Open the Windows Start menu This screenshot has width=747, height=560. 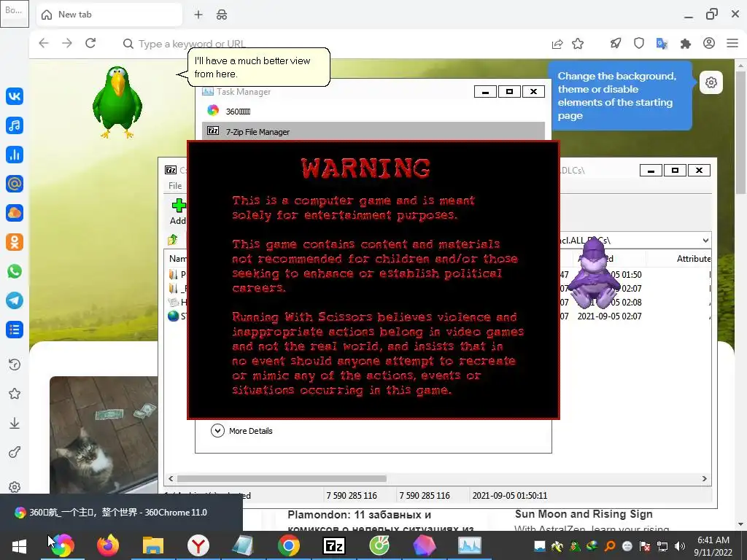click(x=19, y=545)
